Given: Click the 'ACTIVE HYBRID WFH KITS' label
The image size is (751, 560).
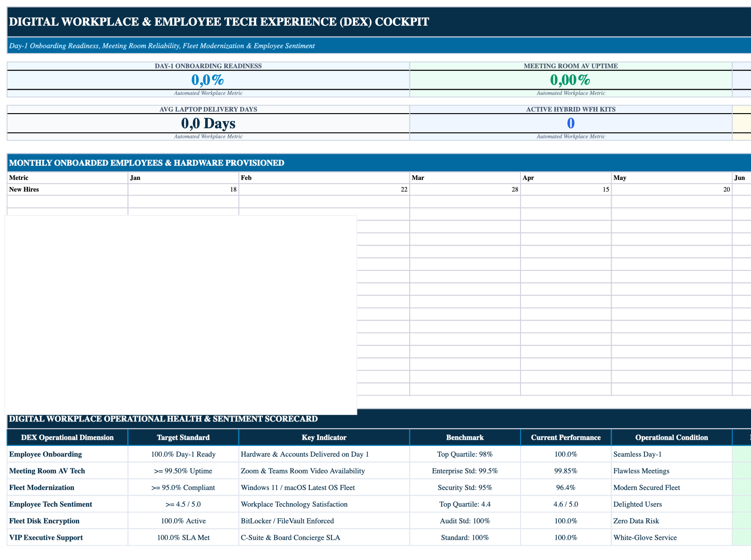Looking at the screenshot, I should point(571,109).
